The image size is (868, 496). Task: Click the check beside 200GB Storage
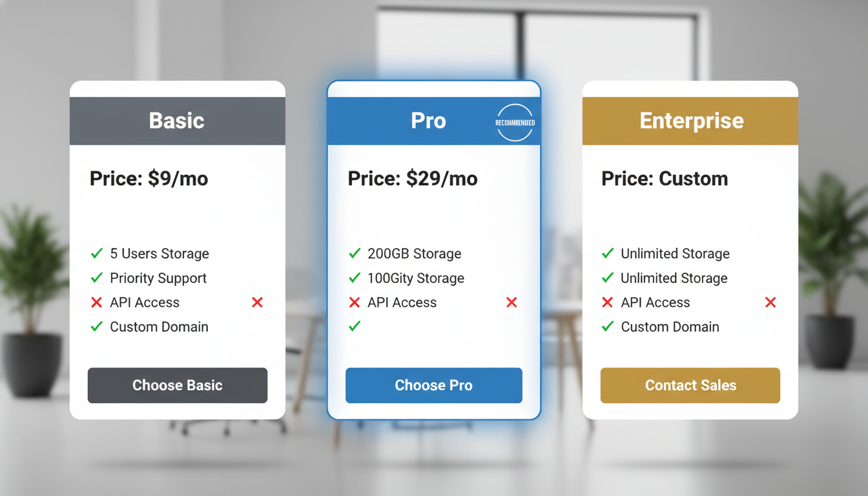tap(355, 254)
